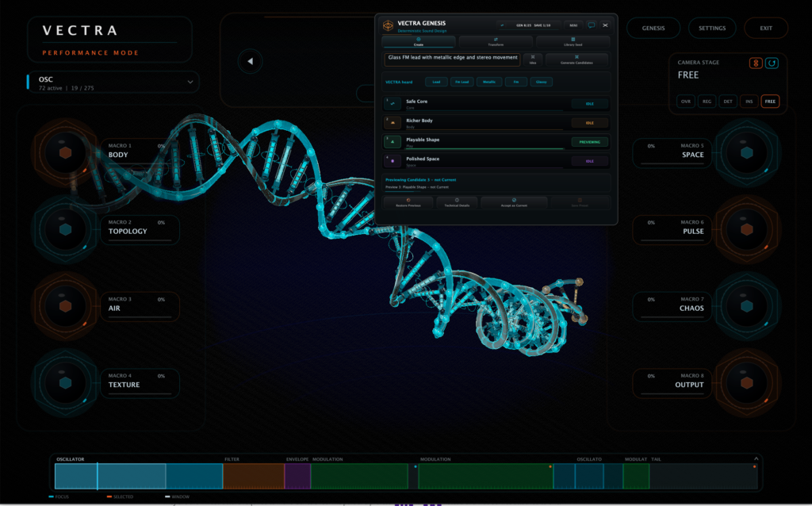
Task: Click the Macro 6 Pulse value slider
Action: coord(672,240)
